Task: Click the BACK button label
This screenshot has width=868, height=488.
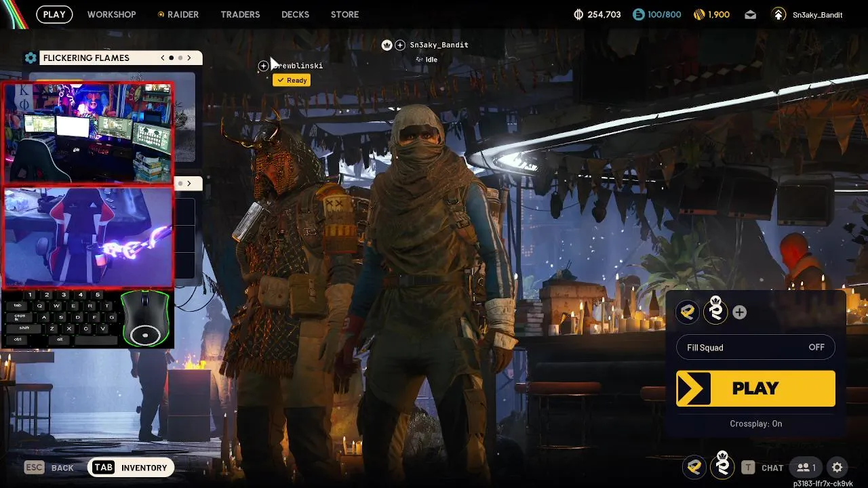Action: click(62, 468)
